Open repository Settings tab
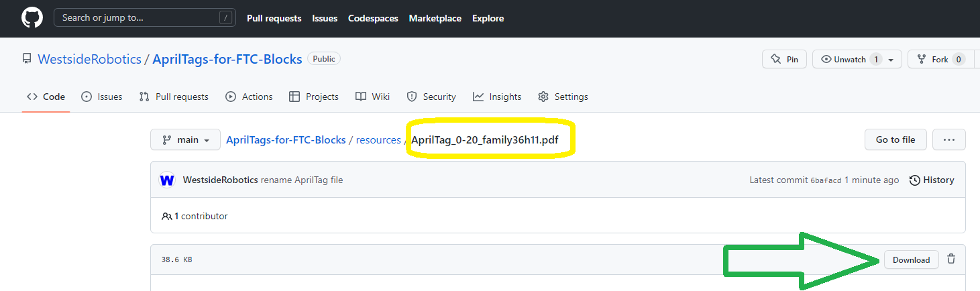 click(563, 97)
